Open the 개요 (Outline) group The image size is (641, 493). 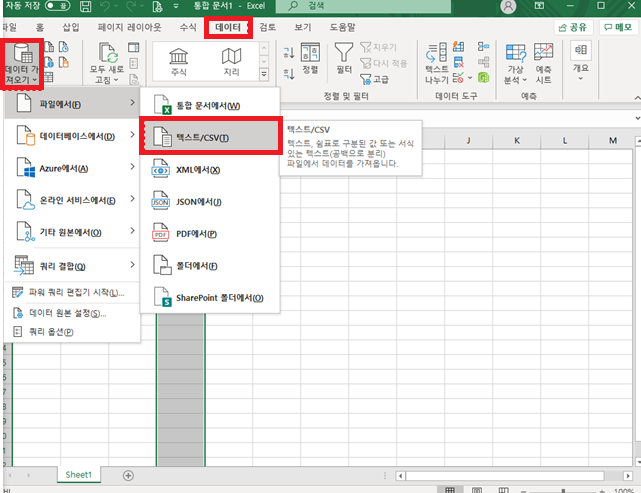(x=580, y=61)
